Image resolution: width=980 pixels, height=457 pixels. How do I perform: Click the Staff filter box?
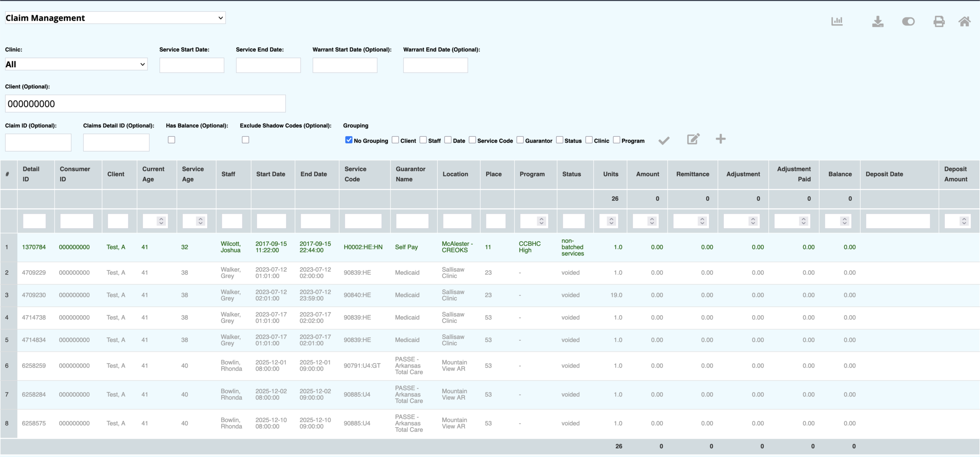(232, 221)
